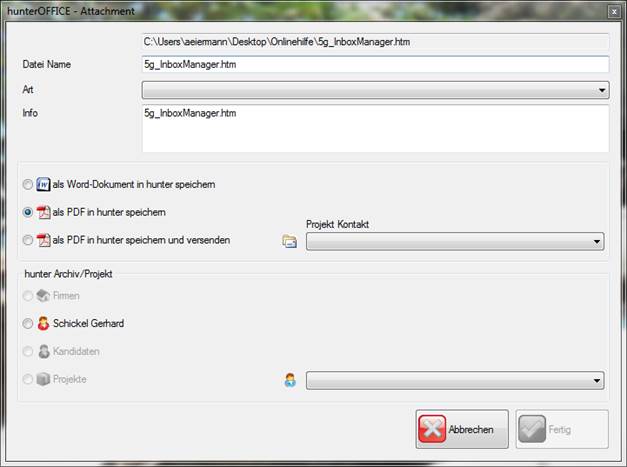This screenshot has width=627, height=467.
Task: Expand the Projekt Kontakt dropdown
Action: [455, 241]
